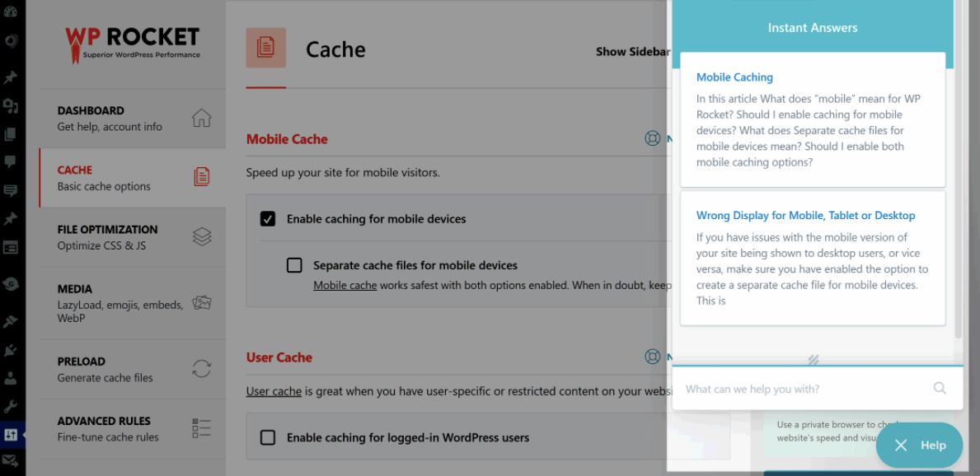980x476 pixels.
Task: Open the Pages icon in WordPress admin menu
Action: (x=10, y=134)
